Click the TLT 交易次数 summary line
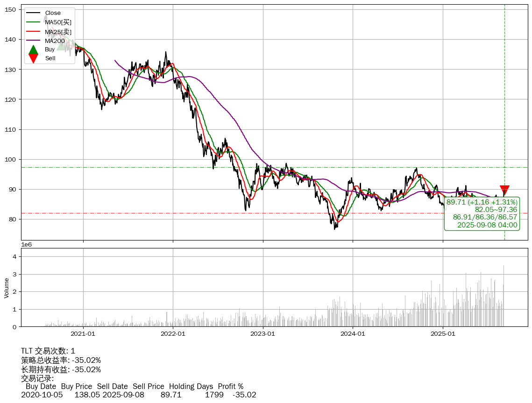This screenshot has height=403, width=532. [x=48, y=351]
